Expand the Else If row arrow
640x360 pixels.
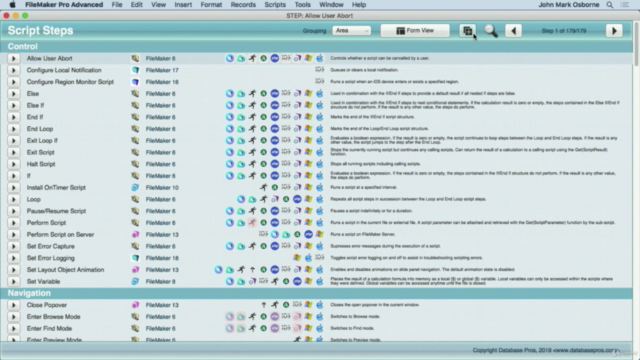(x=13, y=106)
